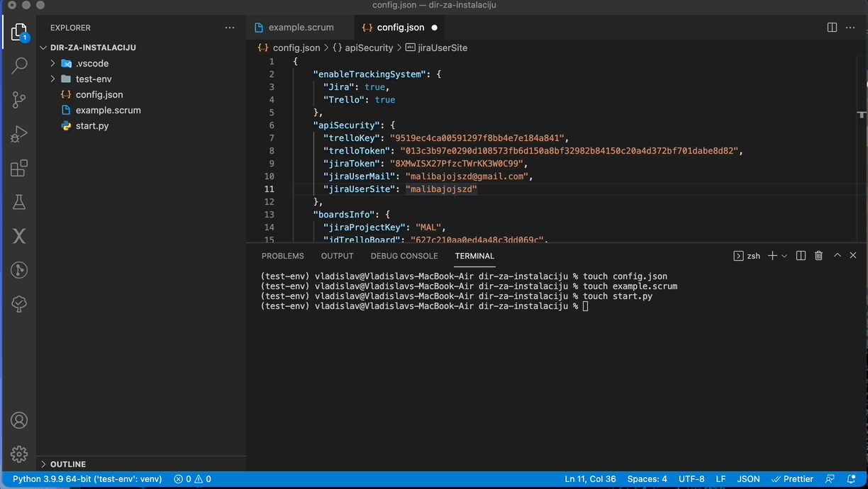Open the Extensions view
The width and height of the screenshot is (868, 489).
pos(19,168)
